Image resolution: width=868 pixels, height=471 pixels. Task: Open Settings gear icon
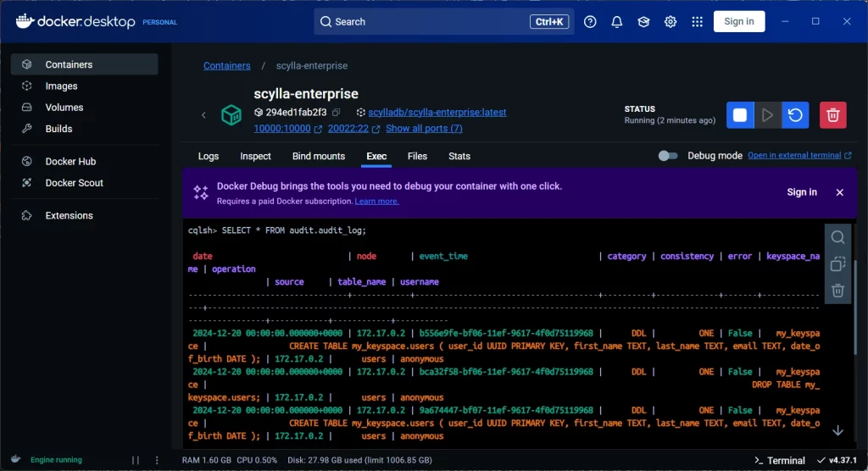[670, 21]
